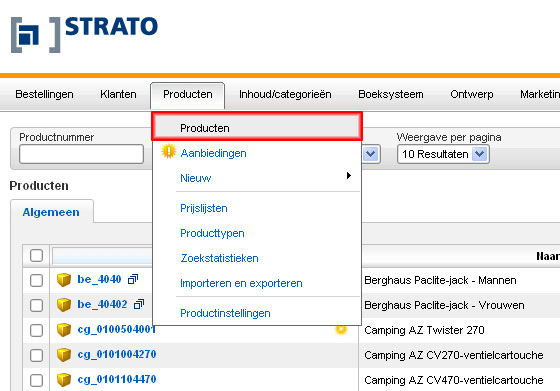The height and width of the screenshot is (391, 560).
Task: Click the STRATO logo
Action: coord(84,35)
